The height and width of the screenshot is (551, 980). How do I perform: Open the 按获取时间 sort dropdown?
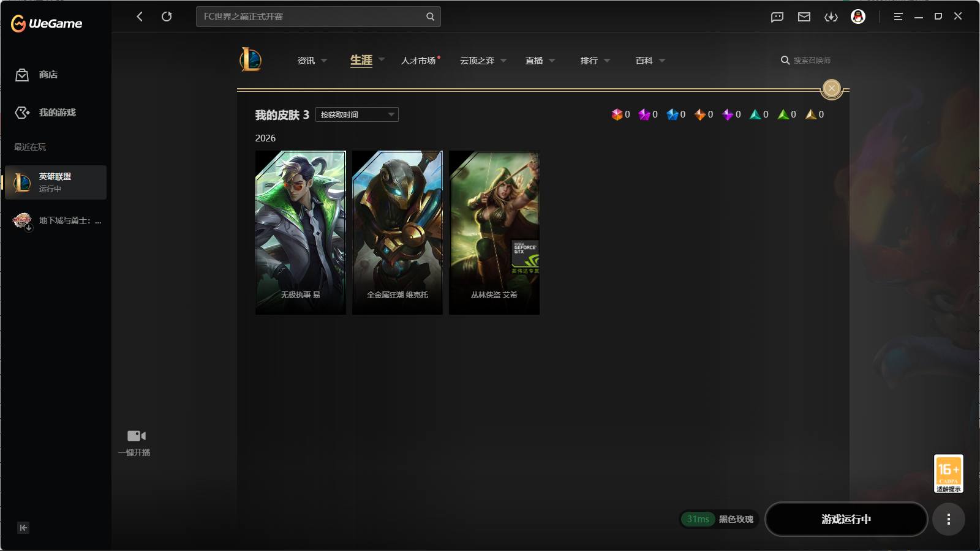point(357,114)
